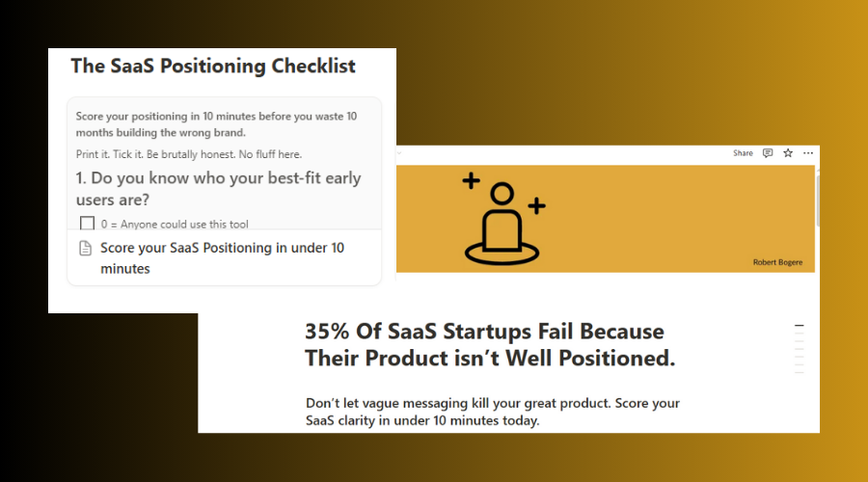Favorite the page with the star icon
This screenshot has height=482, width=868.
click(x=788, y=153)
